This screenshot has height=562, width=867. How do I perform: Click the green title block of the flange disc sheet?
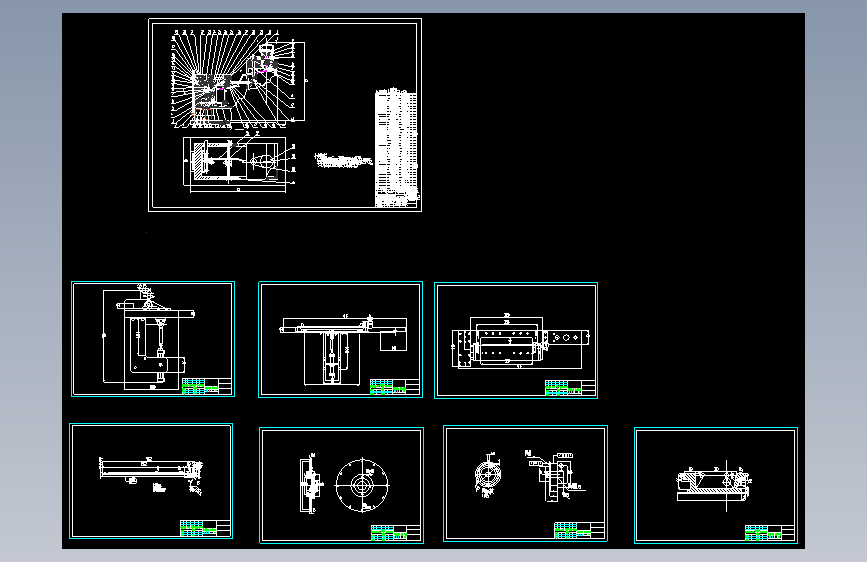pyautogui.click(x=395, y=533)
